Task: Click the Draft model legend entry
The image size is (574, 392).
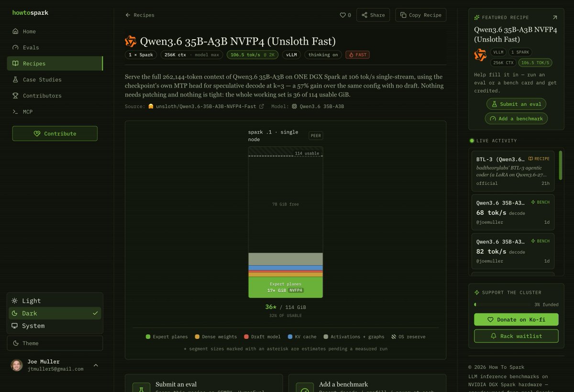Action: coord(262,337)
